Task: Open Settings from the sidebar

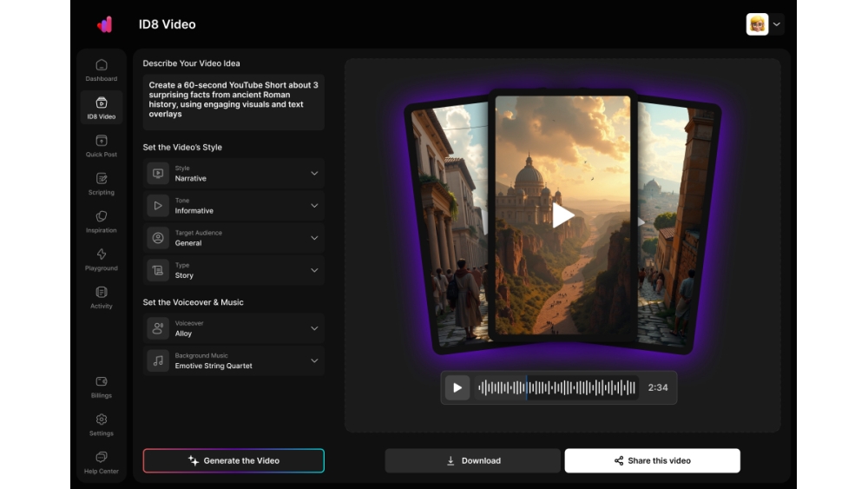Action: (x=102, y=425)
